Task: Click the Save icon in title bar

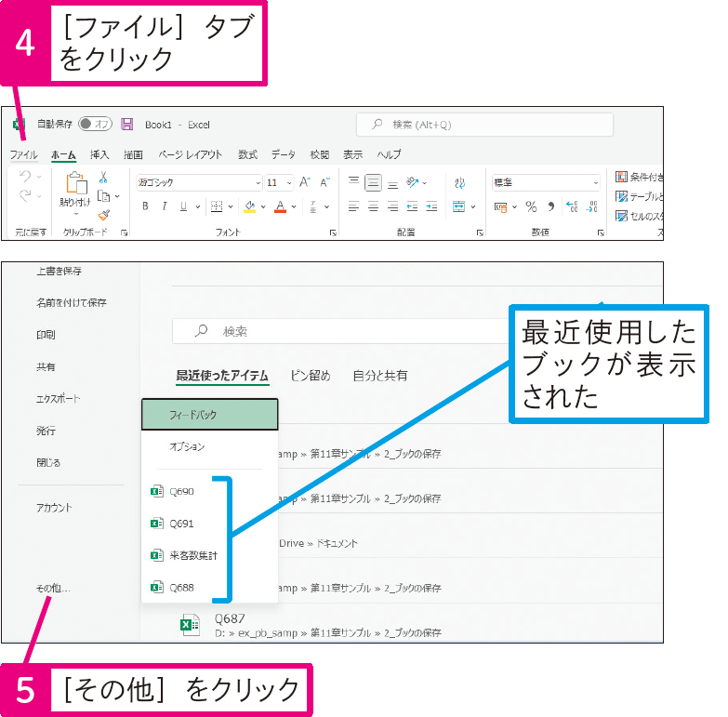Action: [127, 124]
